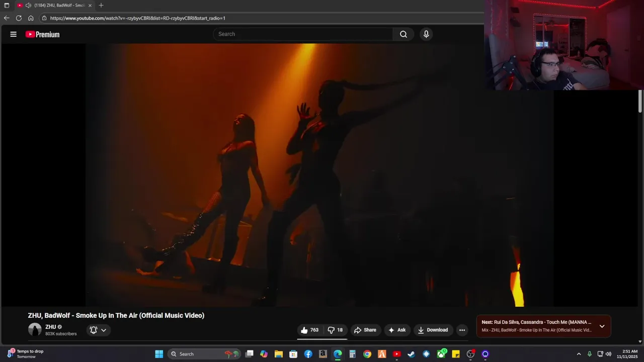Screen dimensions: 644x362
Task: Open Xbox app from taskbar
Action: (x=441, y=354)
